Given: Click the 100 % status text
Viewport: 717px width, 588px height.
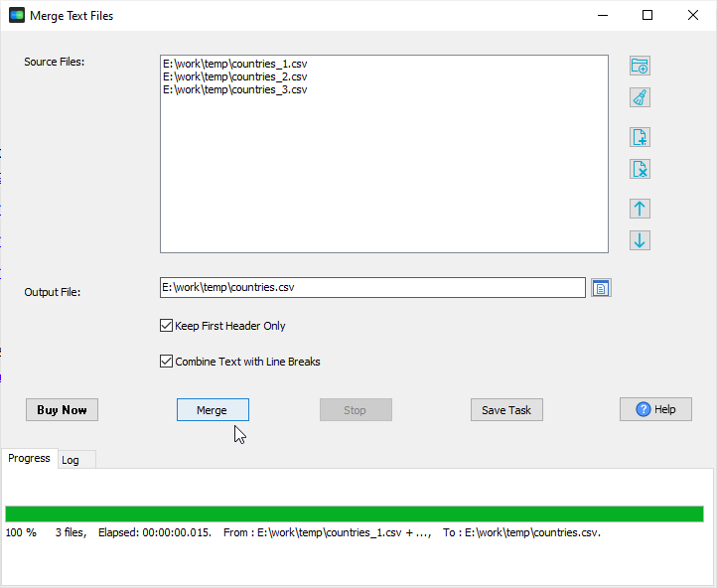Looking at the screenshot, I should [21, 532].
